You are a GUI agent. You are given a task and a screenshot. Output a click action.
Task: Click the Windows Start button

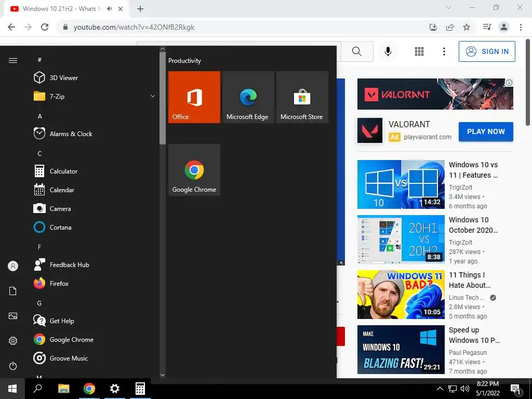coord(12,389)
